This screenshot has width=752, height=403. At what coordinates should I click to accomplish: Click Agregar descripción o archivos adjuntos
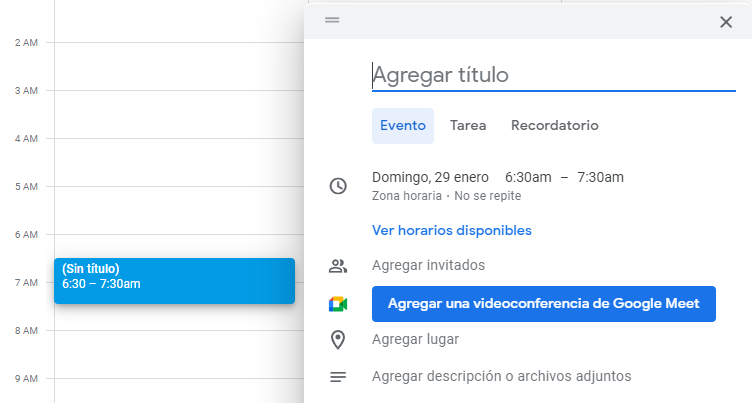(x=502, y=377)
